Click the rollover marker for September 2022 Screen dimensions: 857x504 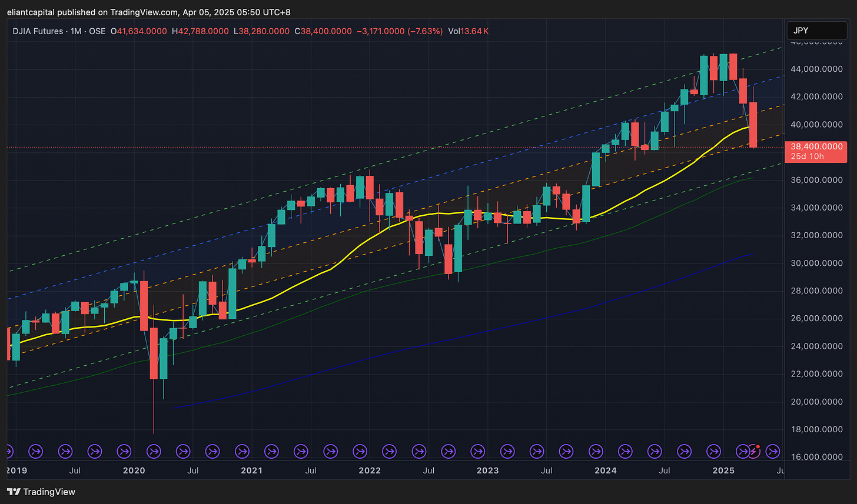pos(448,452)
